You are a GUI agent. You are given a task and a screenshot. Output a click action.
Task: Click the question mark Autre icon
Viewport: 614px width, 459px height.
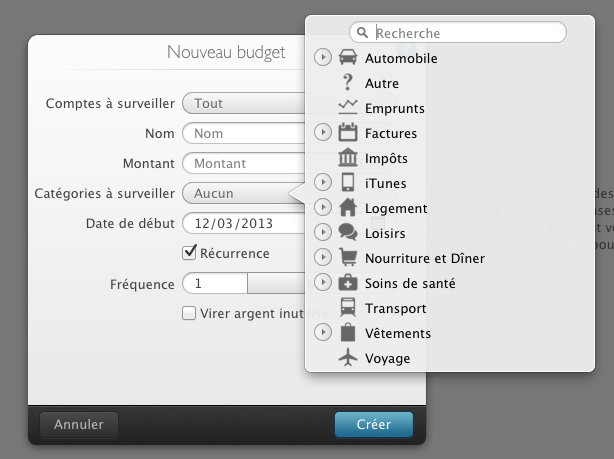[348, 83]
